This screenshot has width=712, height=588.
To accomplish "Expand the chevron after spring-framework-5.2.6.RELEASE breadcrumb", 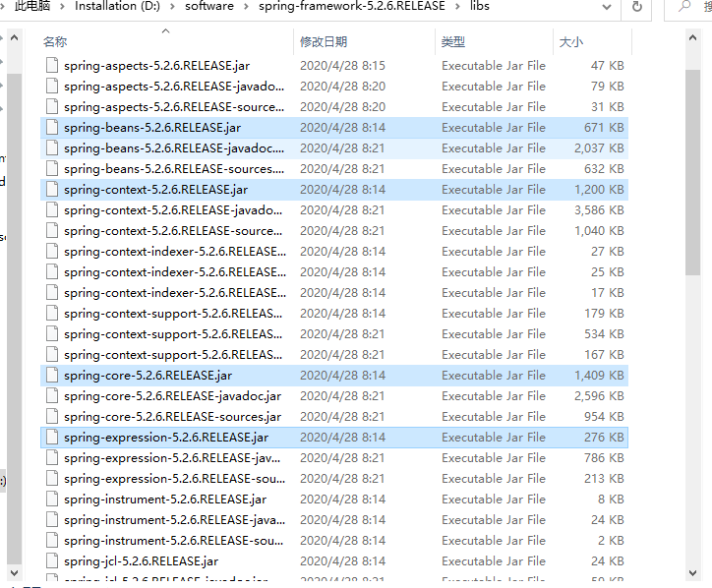I will coord(457,6).
